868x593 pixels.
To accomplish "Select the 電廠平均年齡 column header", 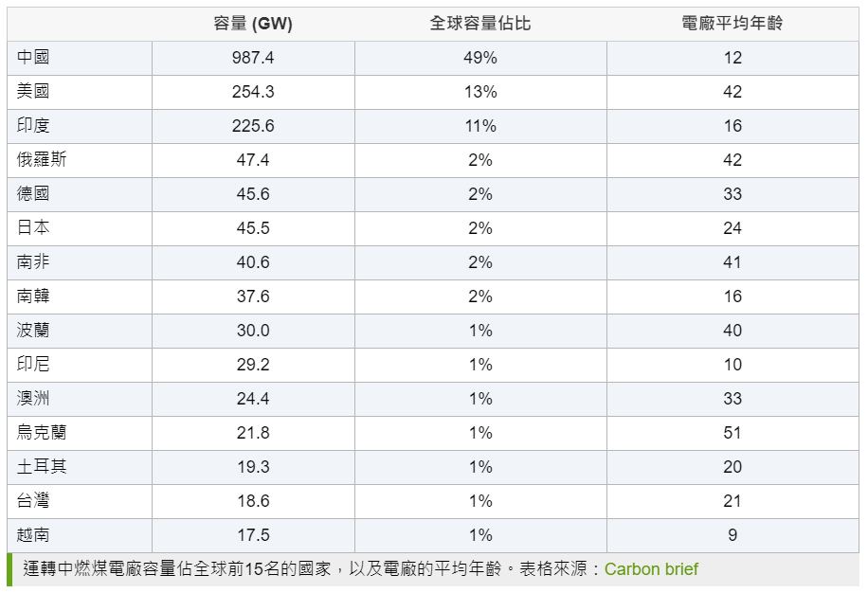I will tap(732, 24).
